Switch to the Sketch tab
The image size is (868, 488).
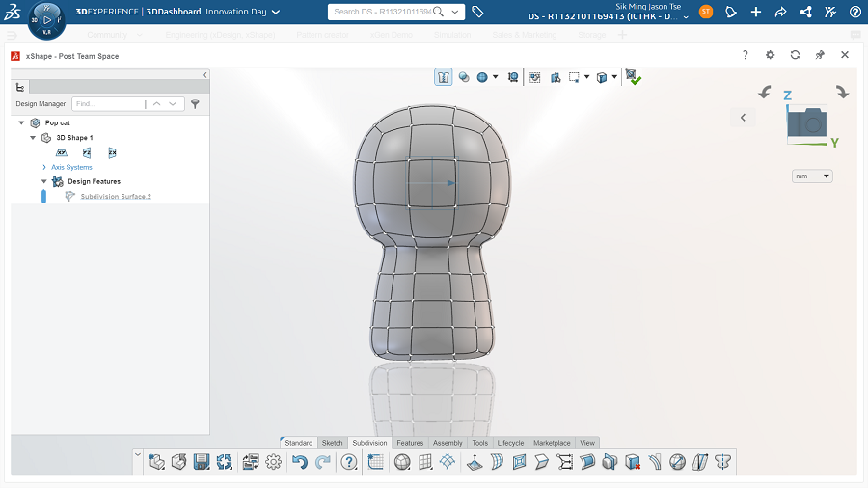[332, 443]
